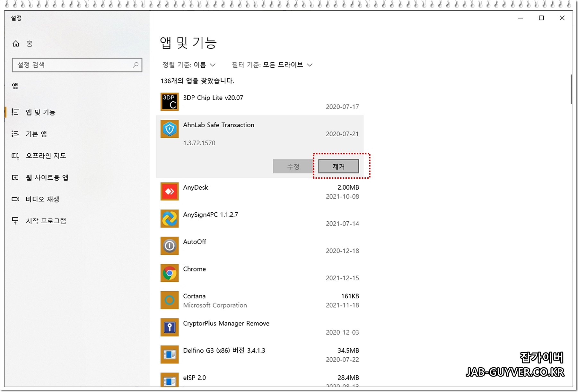Click the 2021-07-14 AnySign4PC install date
The height and width of the screenshot is (392, 578).
[x=342, y=224]
